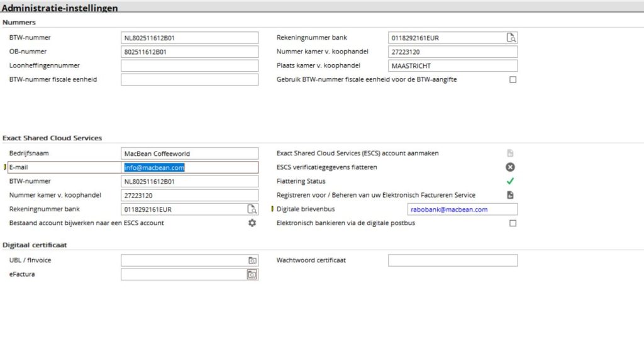Browse for the eFactura certificate file
The width and height of the screenshot is (644, 361).
pos(252,274)
